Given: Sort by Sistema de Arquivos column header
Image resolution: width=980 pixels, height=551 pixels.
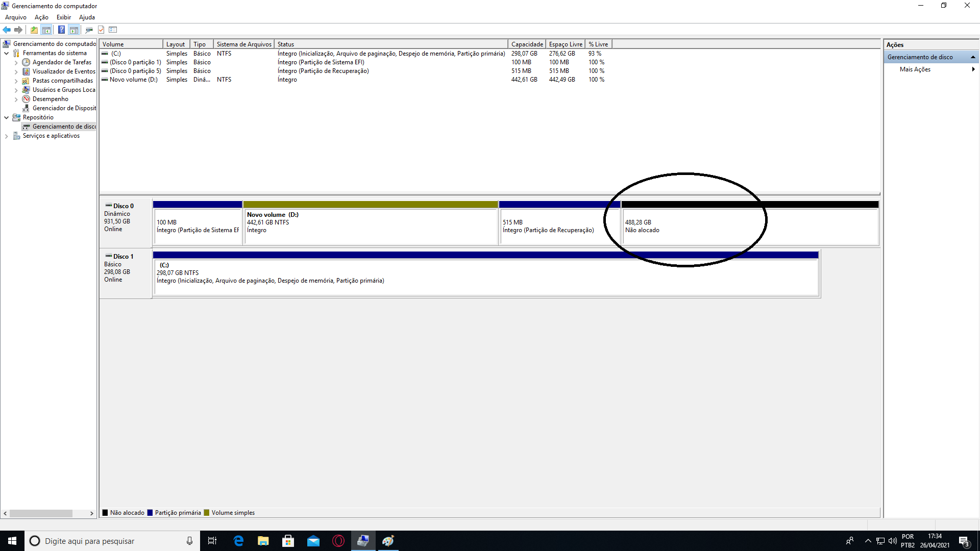Looking at the screenshot, I should tap(244, 44).
